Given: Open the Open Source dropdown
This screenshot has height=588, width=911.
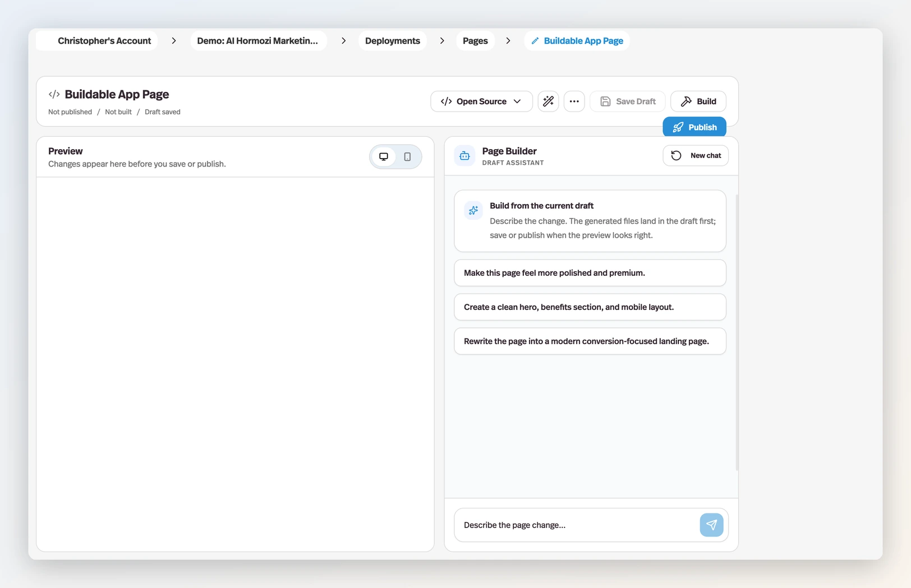Looking at the screenshot, I should coord(481,101).
